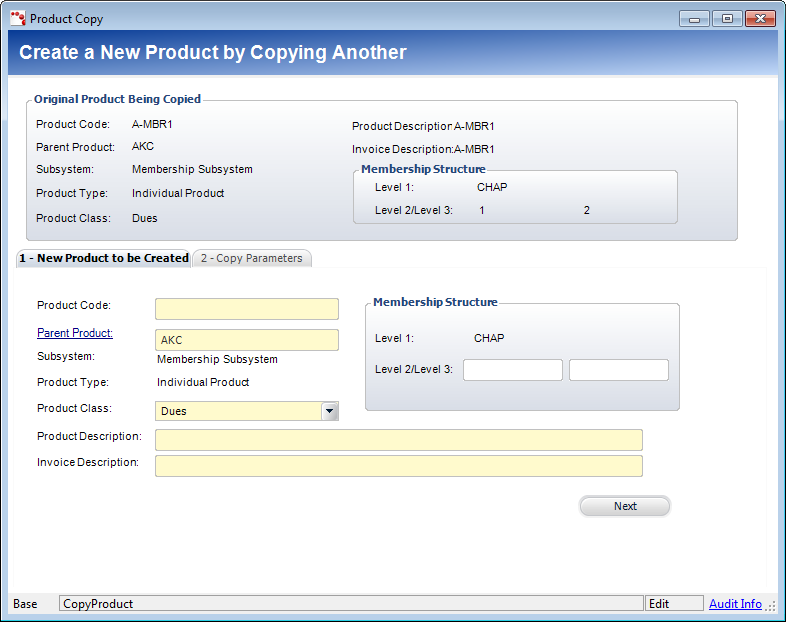Maximize the Product Copy window
Screen dimensions: 786x622
point(725,18)
